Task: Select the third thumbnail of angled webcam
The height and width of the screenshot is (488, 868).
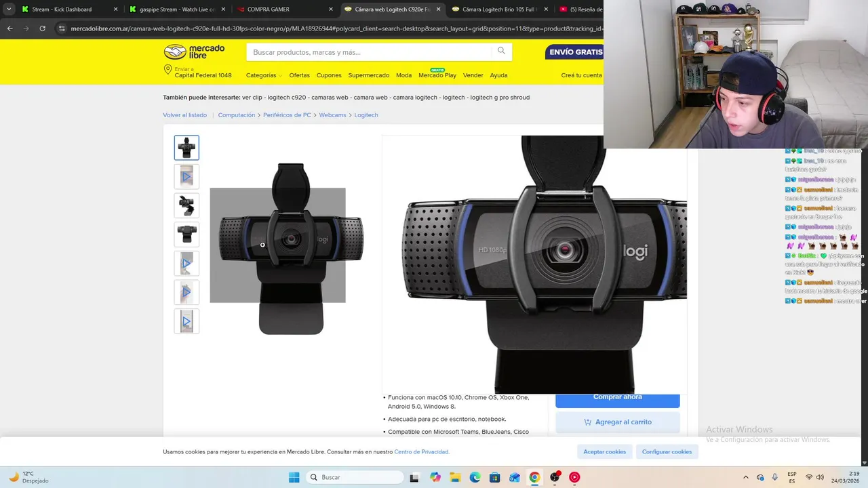Action: tap(186, 205)
